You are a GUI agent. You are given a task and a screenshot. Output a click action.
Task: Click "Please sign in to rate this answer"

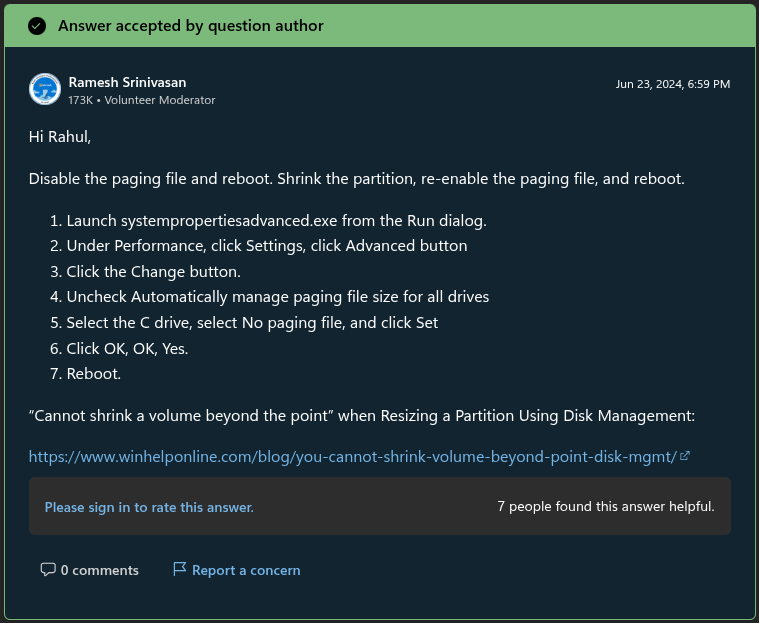tap(149, 507)
